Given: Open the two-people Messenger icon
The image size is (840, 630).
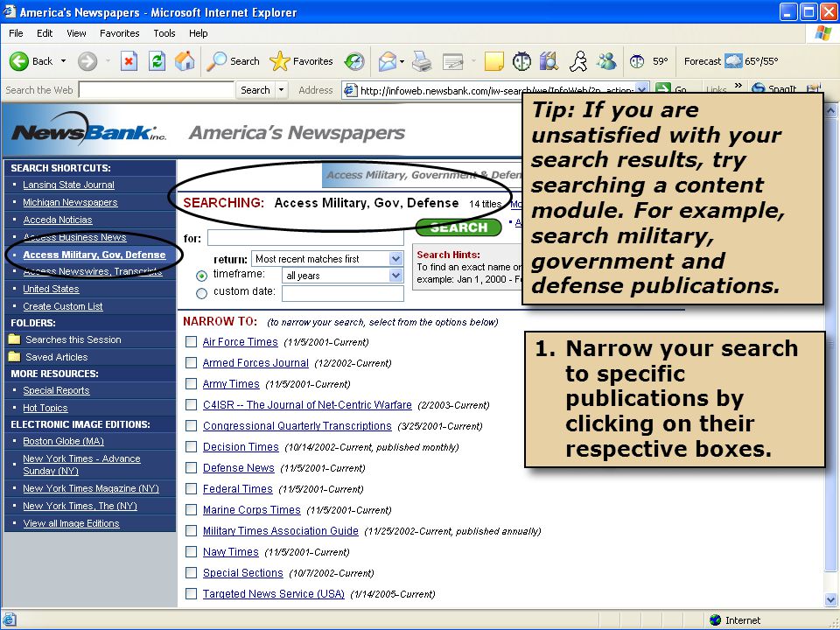Looking at the screenshot, I should [x=606, y=61].
